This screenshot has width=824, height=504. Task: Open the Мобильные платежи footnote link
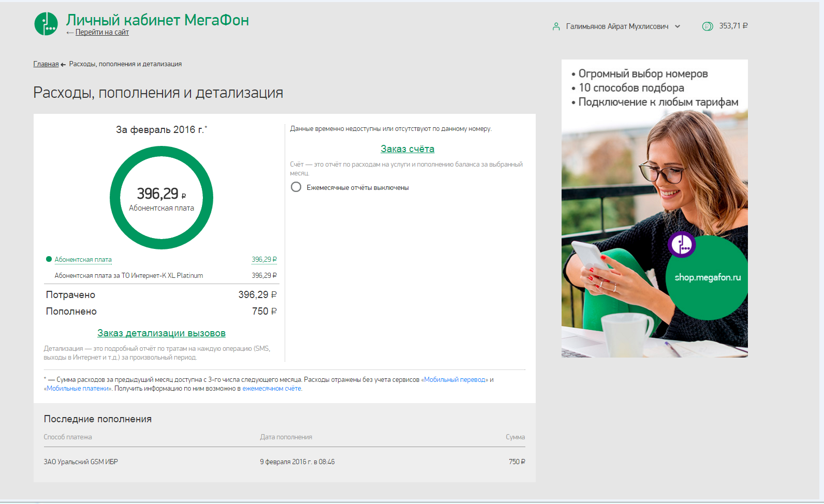point(78,389)
